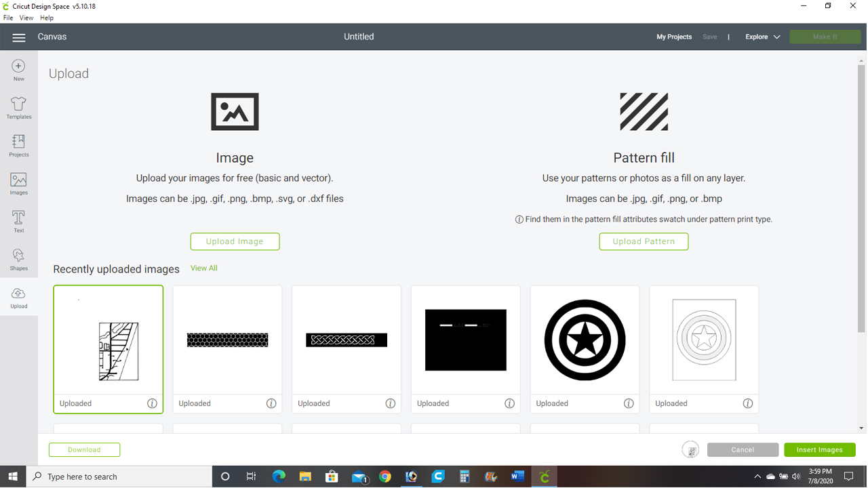Click the striped Pattern fill icon
This screenshot has width=868, height=488.
(644, 112)
